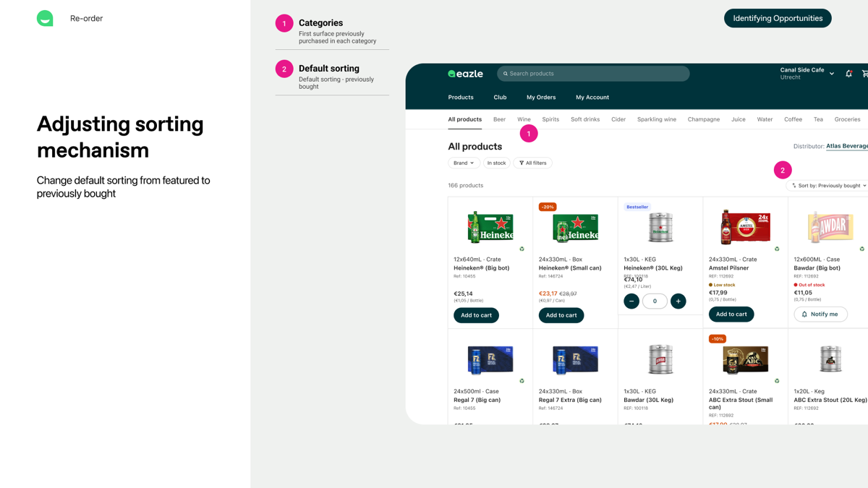Click the filter funnel icon in All filters
The height and width of the screenshot is (488, 868).
tap(522, 163)
